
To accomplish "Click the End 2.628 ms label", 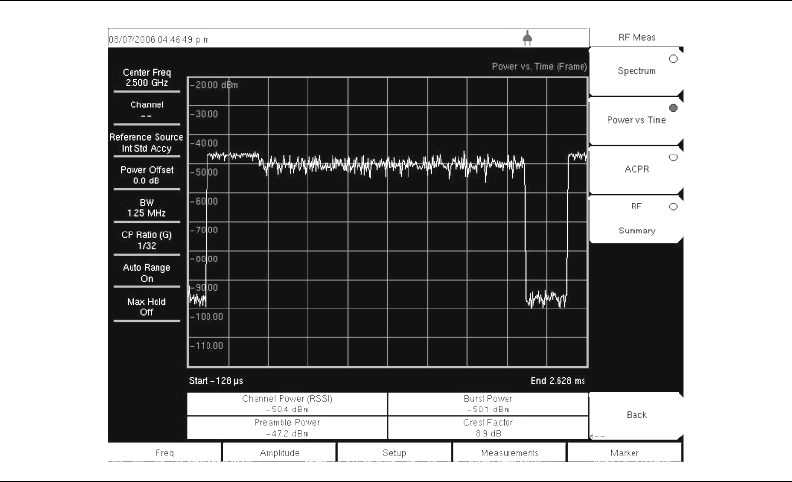I will [558, 380].
